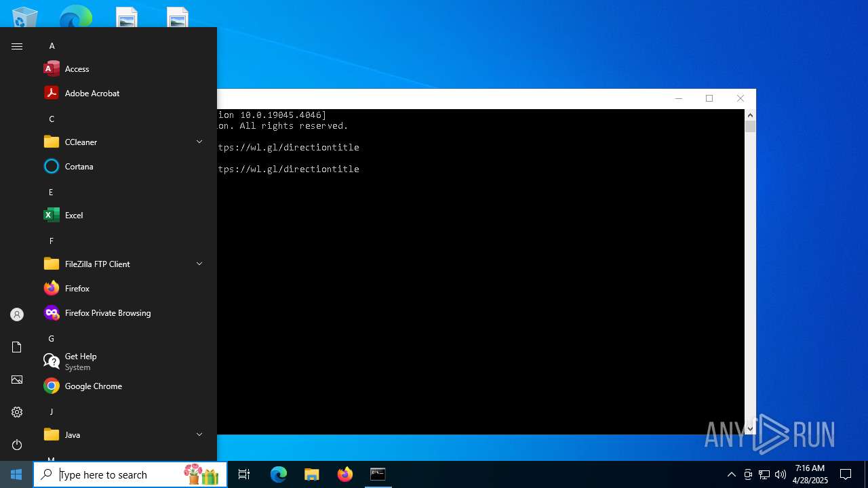Open Task View on the taskbar

[244, 474]
